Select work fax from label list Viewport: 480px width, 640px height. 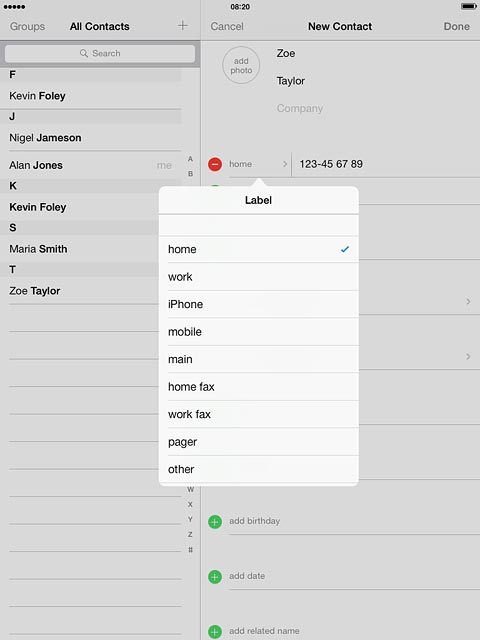259,414
